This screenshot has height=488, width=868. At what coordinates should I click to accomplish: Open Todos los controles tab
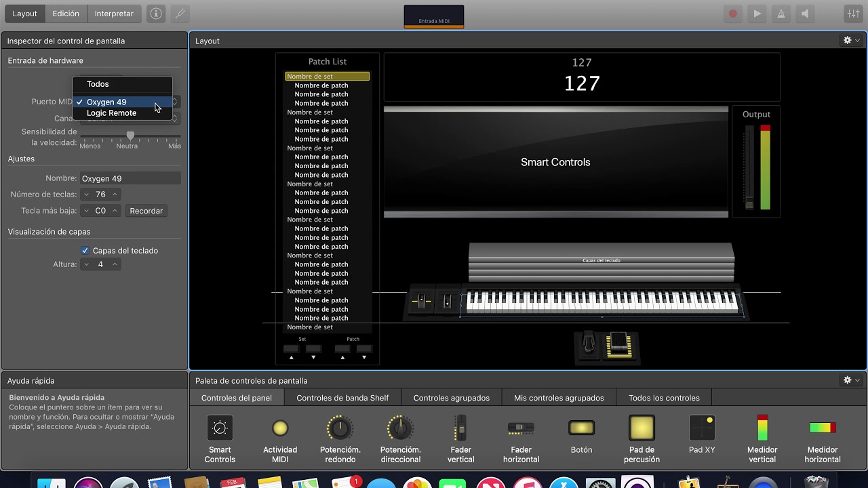pos(664,398)
